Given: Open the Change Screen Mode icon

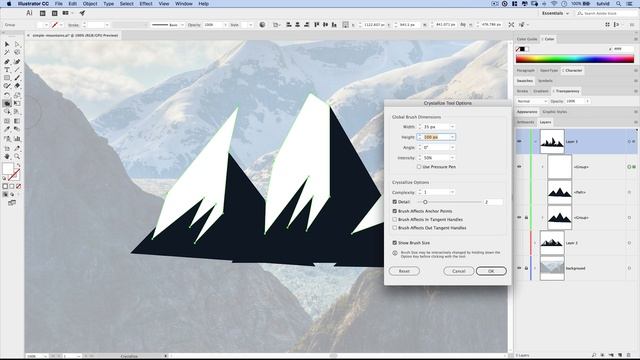Looking at the screenshot, I should (x=12, y=203).
